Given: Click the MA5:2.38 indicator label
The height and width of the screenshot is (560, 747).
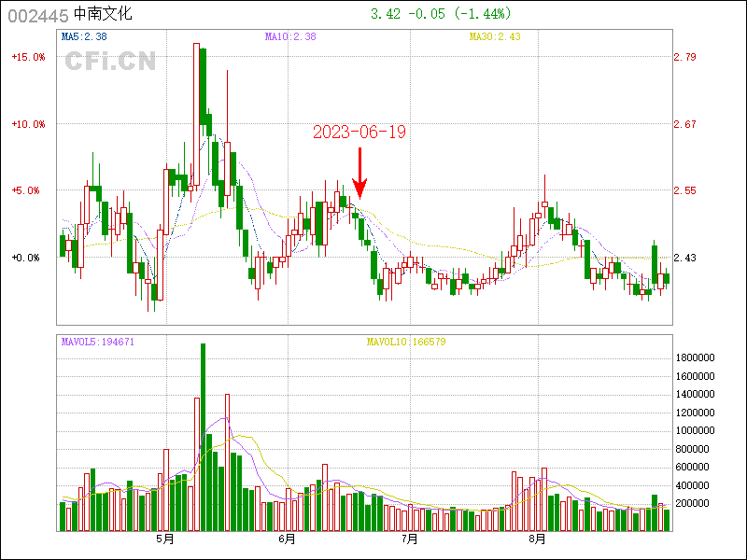Looking at the screenshot, I should click(x=84, y=37).
